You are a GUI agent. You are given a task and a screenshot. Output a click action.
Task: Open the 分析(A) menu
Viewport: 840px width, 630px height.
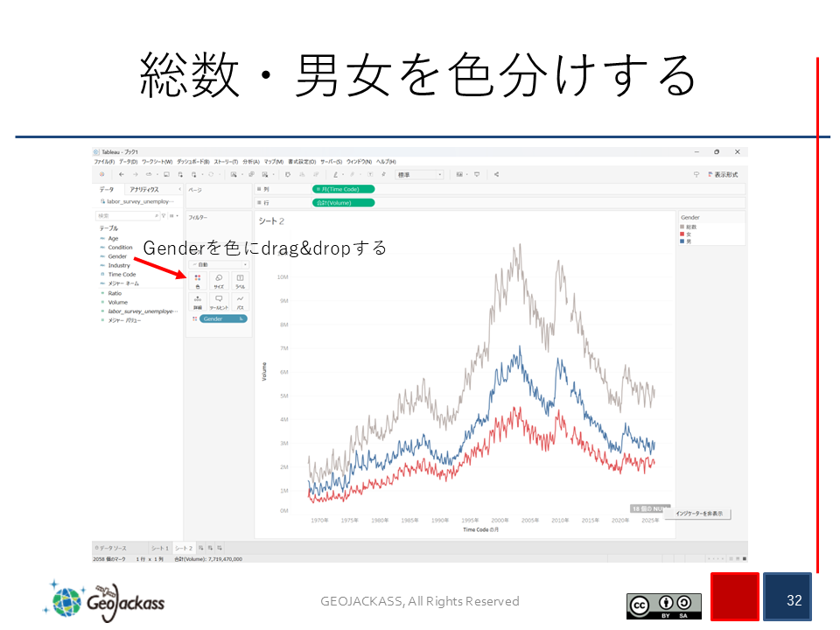pos(250,162)
